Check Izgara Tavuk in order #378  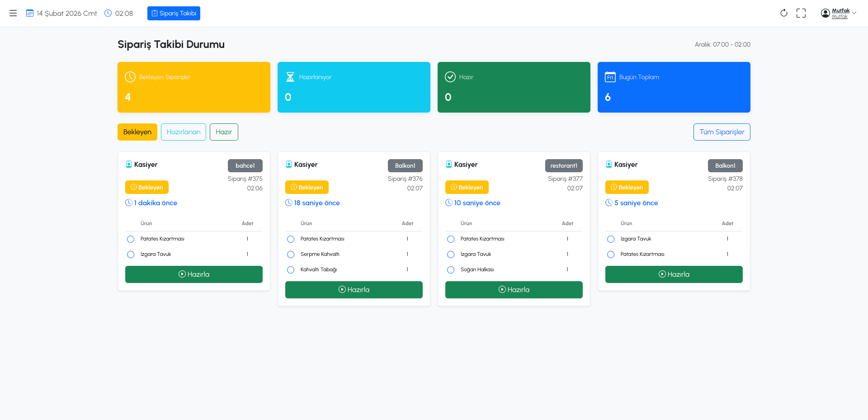611,239
